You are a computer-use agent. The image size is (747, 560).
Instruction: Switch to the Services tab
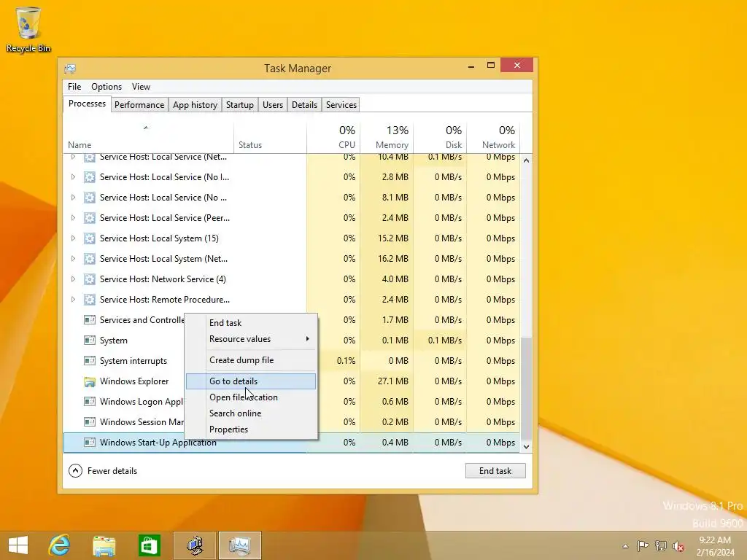point(341,105)
